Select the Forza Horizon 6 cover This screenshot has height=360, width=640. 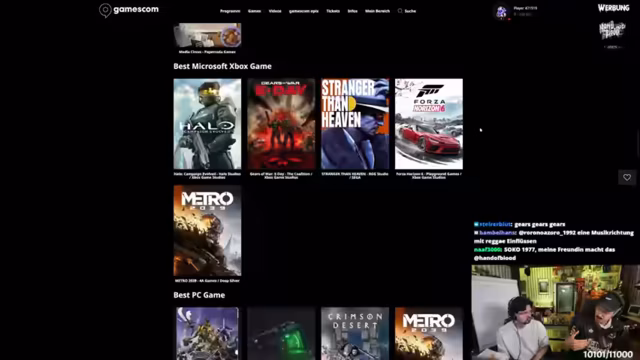(429, 124)
